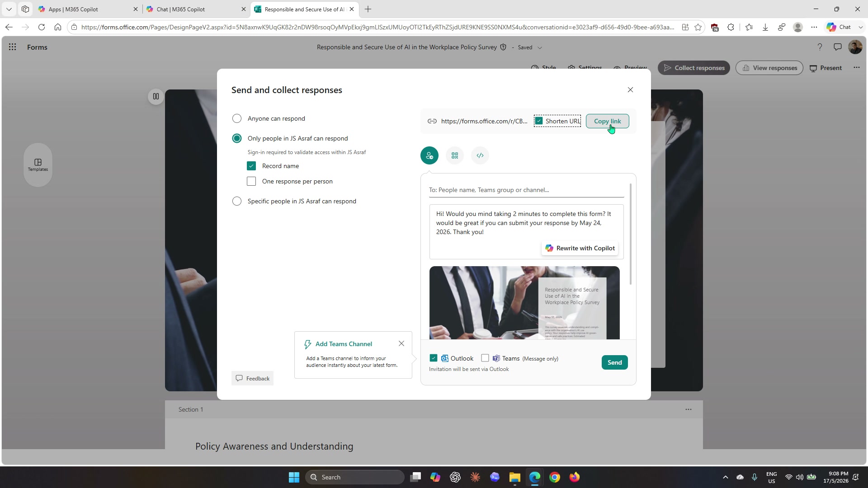Click the To recipients input field
Screen dimensions: 868x488
point(526,190)
